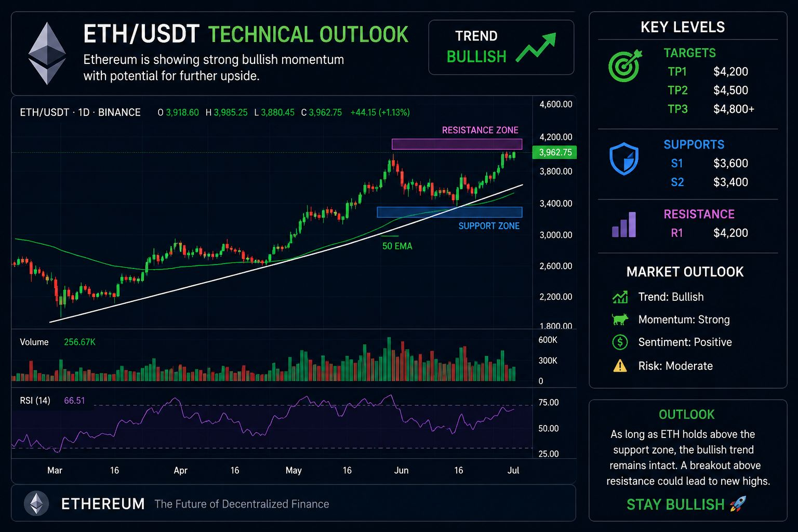Screen dimensions: 798x532
Task: Click the "$4,200" value in the R1 row
Action: coord(730,233)
